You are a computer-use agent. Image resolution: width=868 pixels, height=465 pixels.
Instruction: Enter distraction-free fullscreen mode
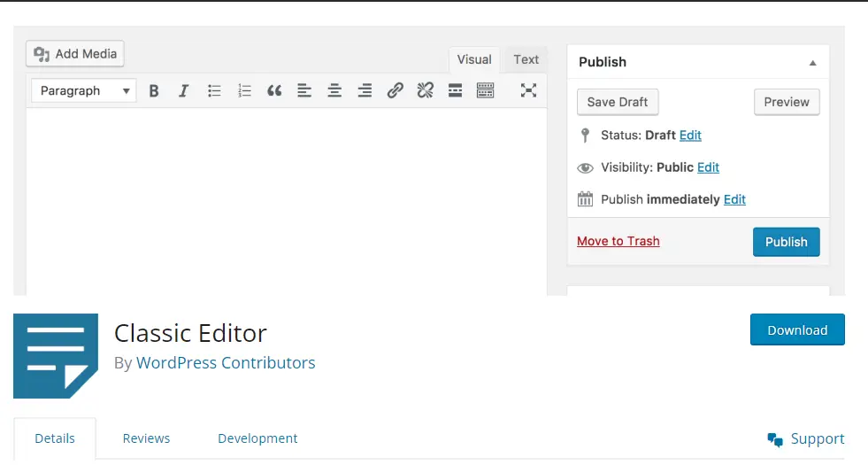click(x=528, y=90)
